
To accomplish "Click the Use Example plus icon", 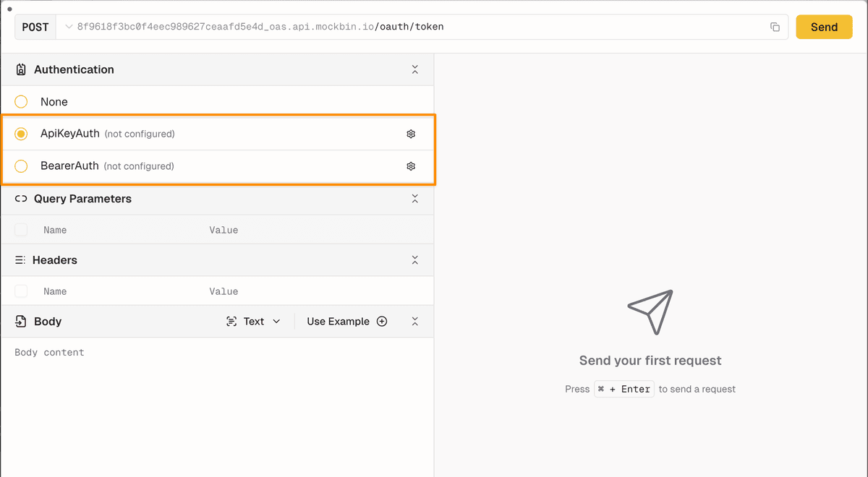I will (x=382, y=322).
